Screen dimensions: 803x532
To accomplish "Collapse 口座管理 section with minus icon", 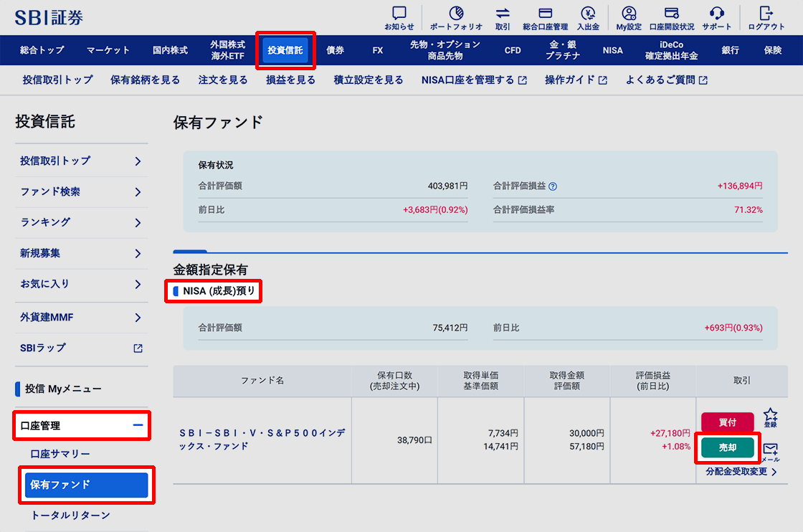I will (x=138, y=425).
